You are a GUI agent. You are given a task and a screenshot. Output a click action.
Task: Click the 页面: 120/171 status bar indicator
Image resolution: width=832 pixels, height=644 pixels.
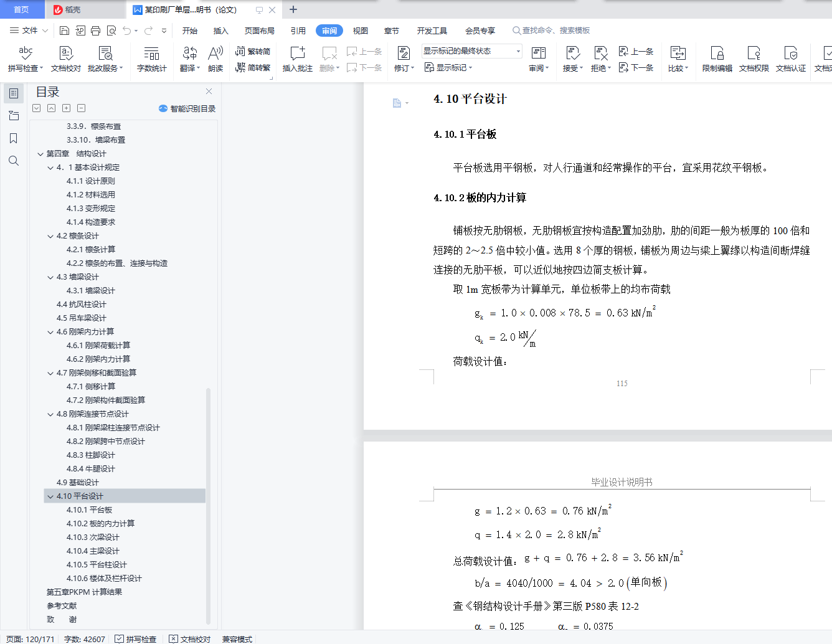click(x=31, y=639)
